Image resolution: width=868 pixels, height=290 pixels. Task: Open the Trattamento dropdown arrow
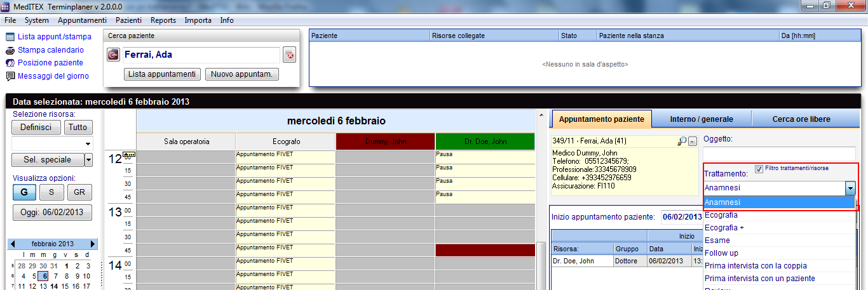click(x=850, y=188)
